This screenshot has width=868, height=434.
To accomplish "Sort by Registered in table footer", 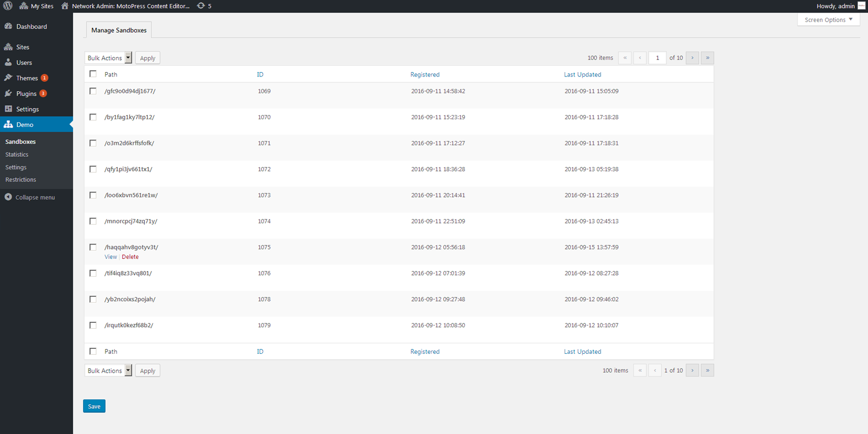I will point(425,352).
